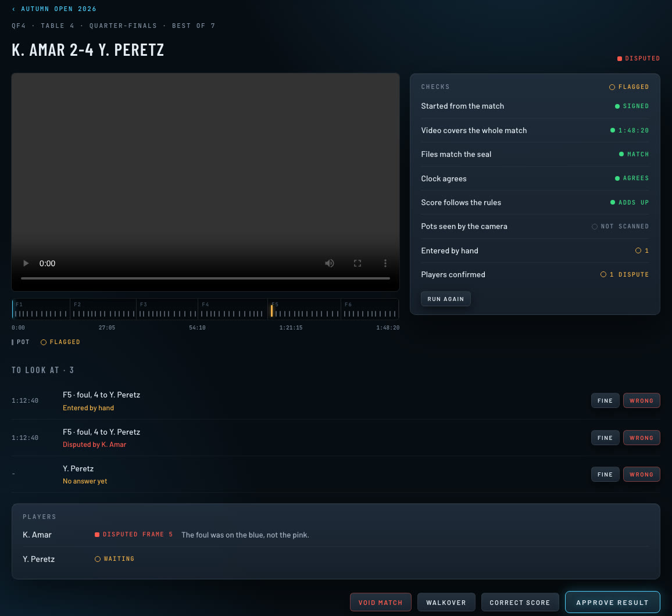The width and height of the screenshot is (672, 616).
Task: Open 'Video covers the whole match' check
Action: pos(535,130)
